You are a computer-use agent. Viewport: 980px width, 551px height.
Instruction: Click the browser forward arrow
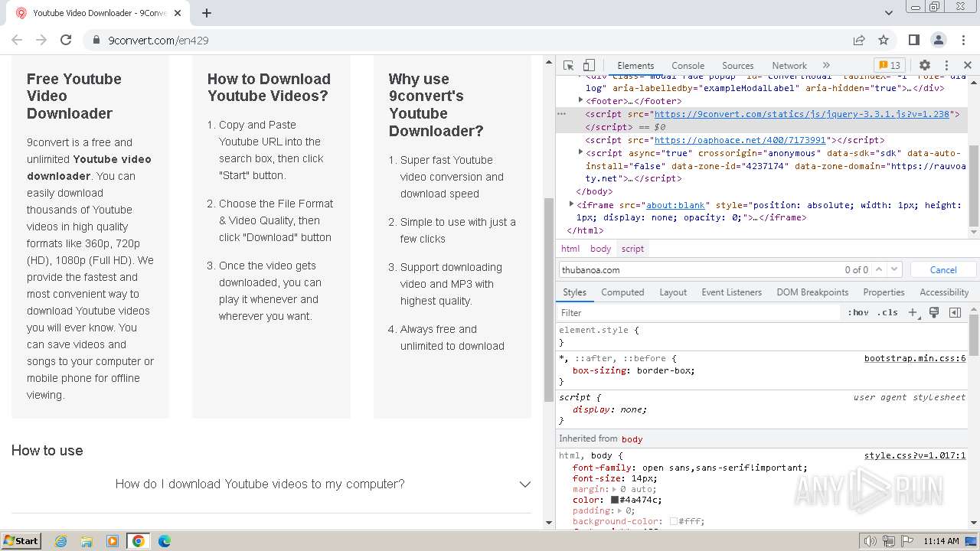(x=41, y=40)
